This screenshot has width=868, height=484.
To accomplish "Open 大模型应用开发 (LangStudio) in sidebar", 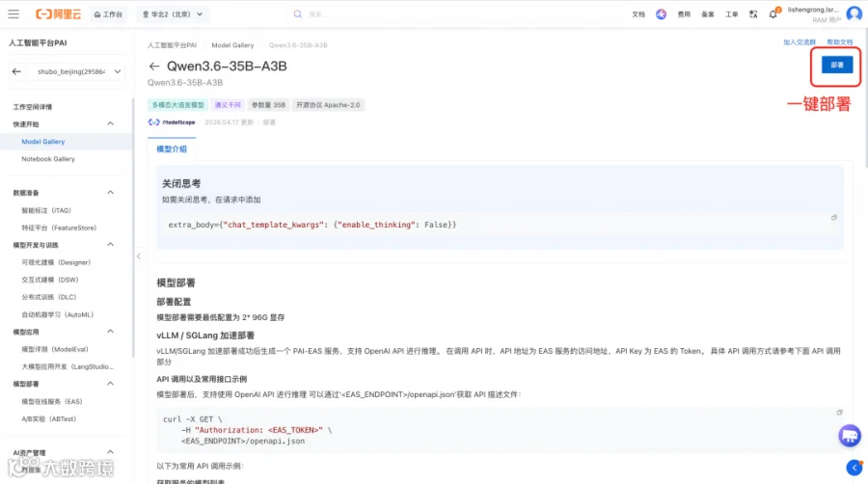I will pyautogui.click(x=68, y=366).
